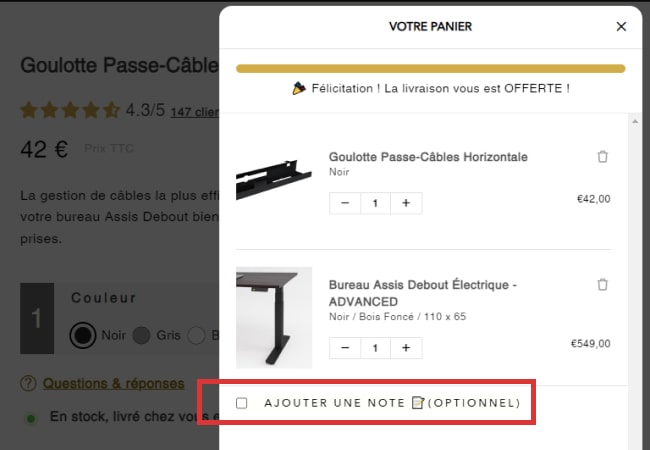Image resolution: width=650 pixels, height=450 pixels.
Task: Decrease Bureau Assis Debout quantity with minus
Action: coord(345,348)
